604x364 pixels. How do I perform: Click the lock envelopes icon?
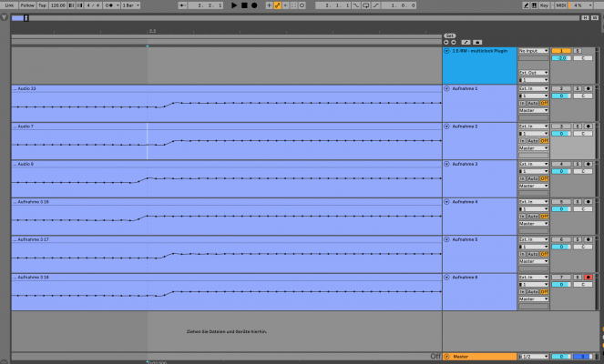[x=477, y=43]
